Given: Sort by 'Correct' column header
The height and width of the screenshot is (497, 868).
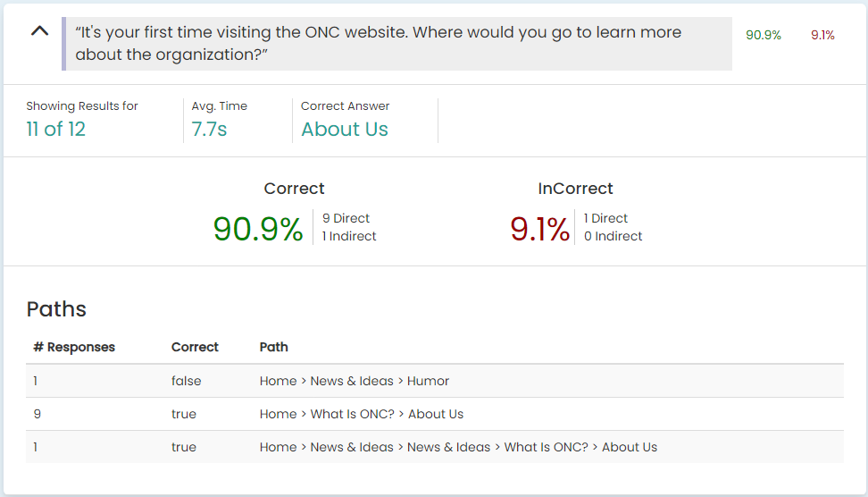Looking at the screenshot, I should 195,347.
